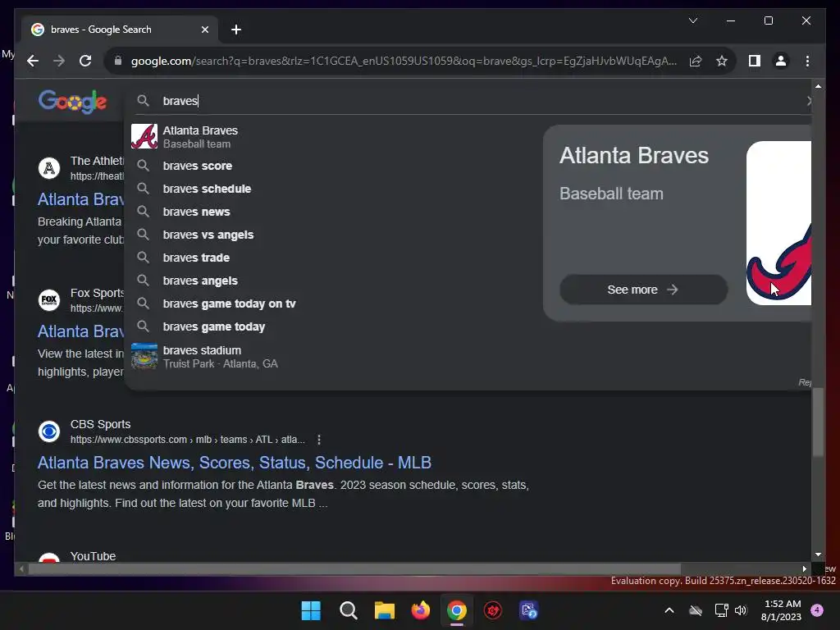
Task: Click the "Atlanta Braves" suggestion team logo
Action: [x=144, y=136]
